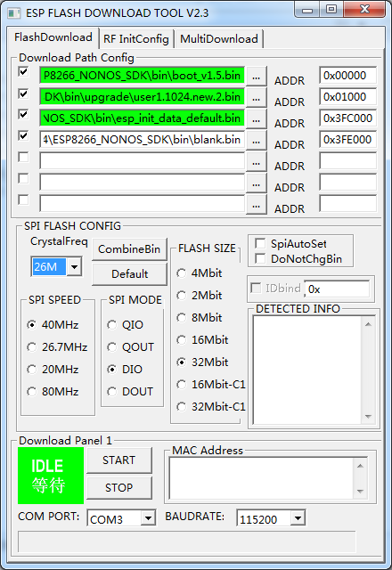The image size is (392, 570).
Task: Select QOUT SPI mode
Action: (x=112, y=347)
